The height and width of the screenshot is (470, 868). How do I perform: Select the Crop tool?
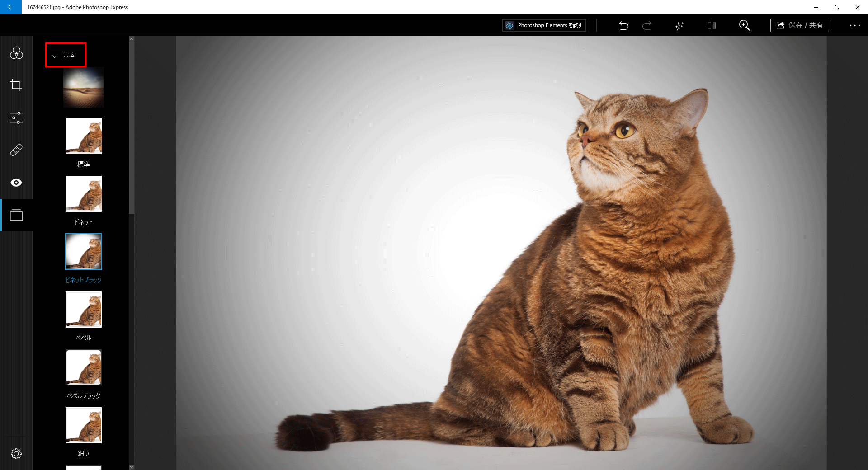(x=16, y=85)
